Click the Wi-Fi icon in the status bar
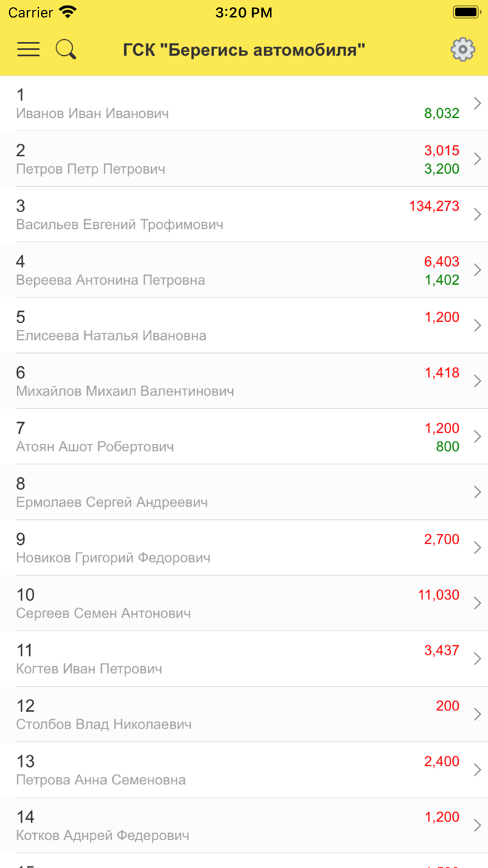The image size is (488, 868). 66,12
